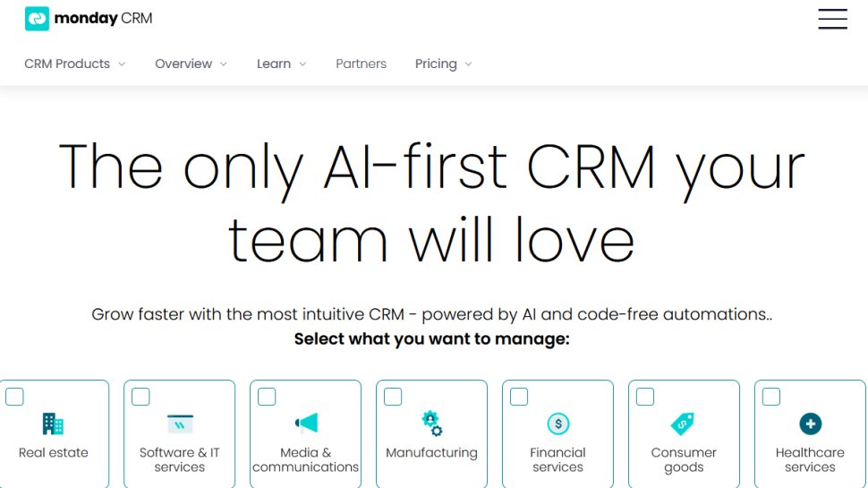Check the Financial services checkbox
The width and height of the screenshot is (868, 488).
(519, 397)
